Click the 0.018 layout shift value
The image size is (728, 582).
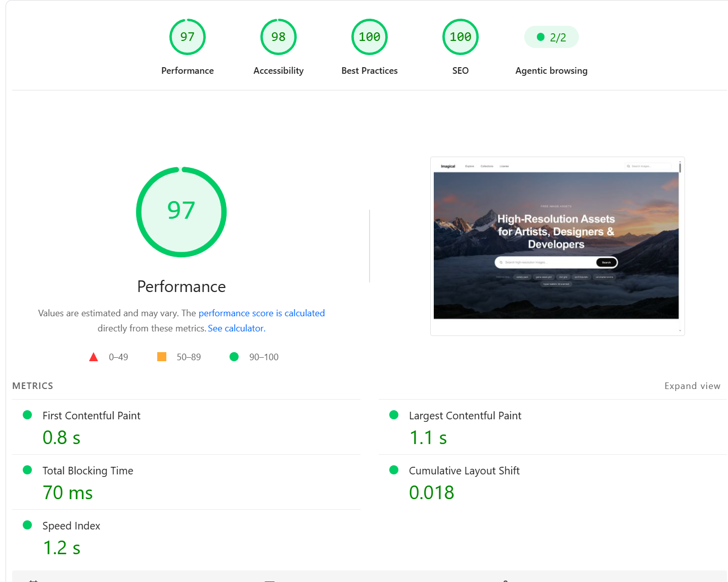coord(432,493)
